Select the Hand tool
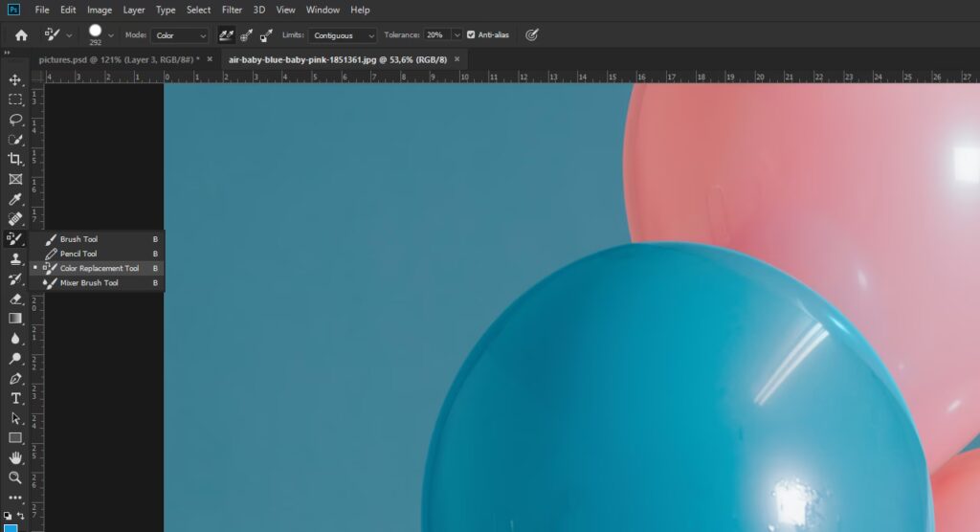 [x=15, y=457]
